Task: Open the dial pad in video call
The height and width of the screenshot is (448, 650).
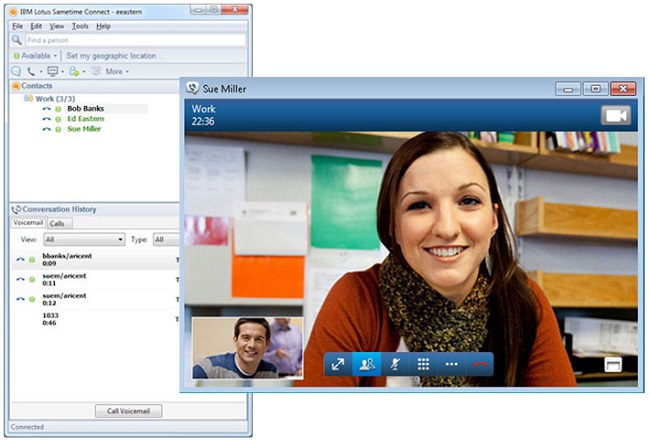Action: (423, 364)
